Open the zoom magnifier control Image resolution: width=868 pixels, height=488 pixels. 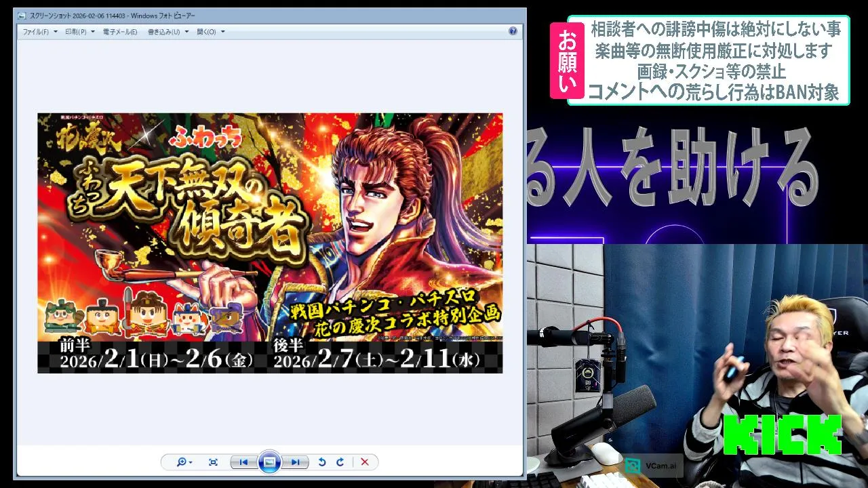[x=184, y=462]
